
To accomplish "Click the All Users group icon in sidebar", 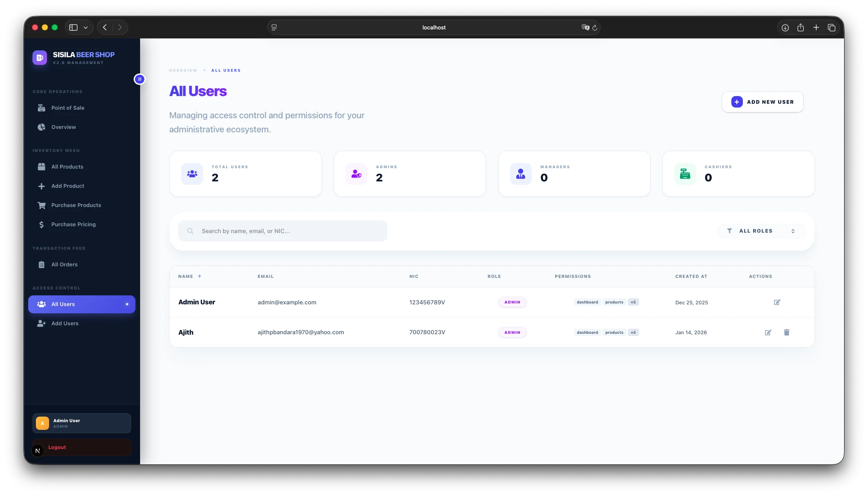I will 41,304.
